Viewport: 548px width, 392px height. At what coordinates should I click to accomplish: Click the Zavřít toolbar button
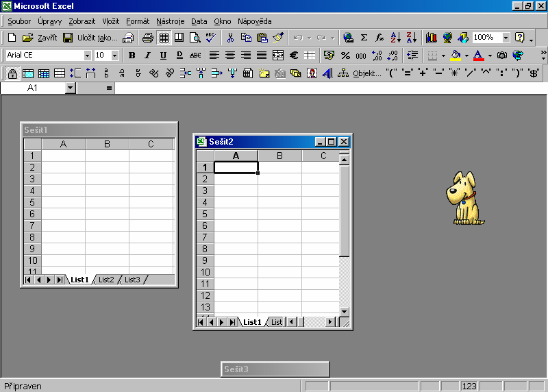(47, 38)
